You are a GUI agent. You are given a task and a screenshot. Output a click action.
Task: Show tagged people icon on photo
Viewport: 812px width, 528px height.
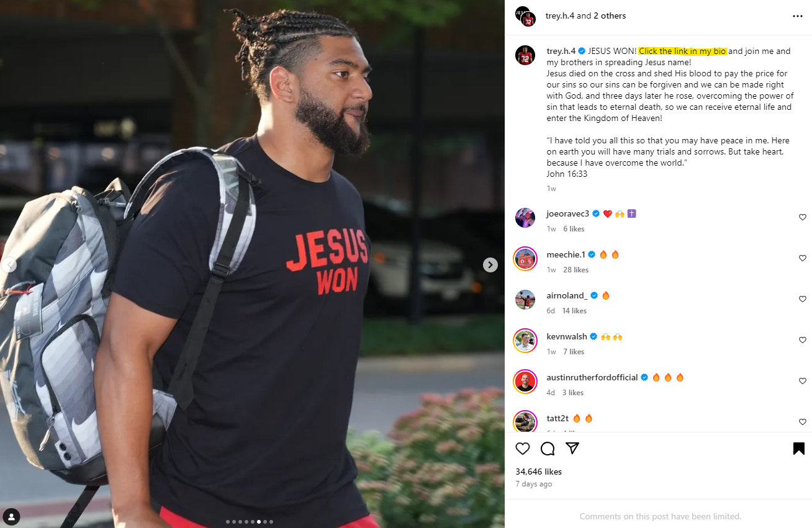tap(12, 516)
